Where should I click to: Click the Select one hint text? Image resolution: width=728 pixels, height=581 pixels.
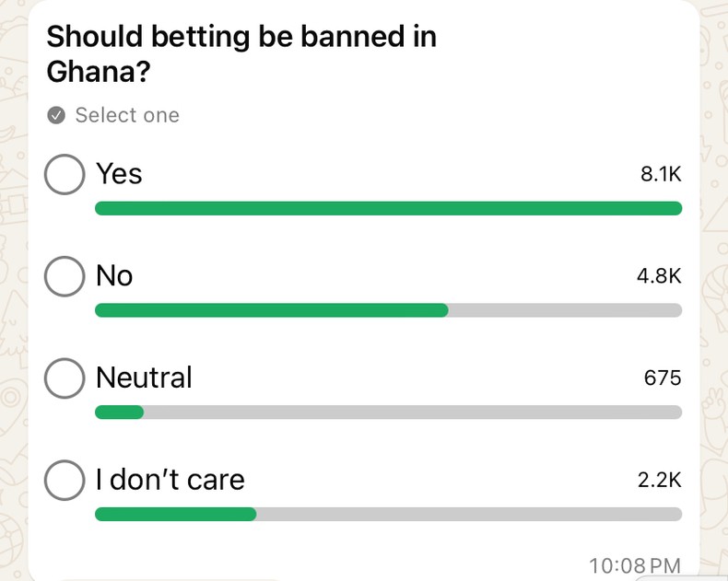(127, 116)
